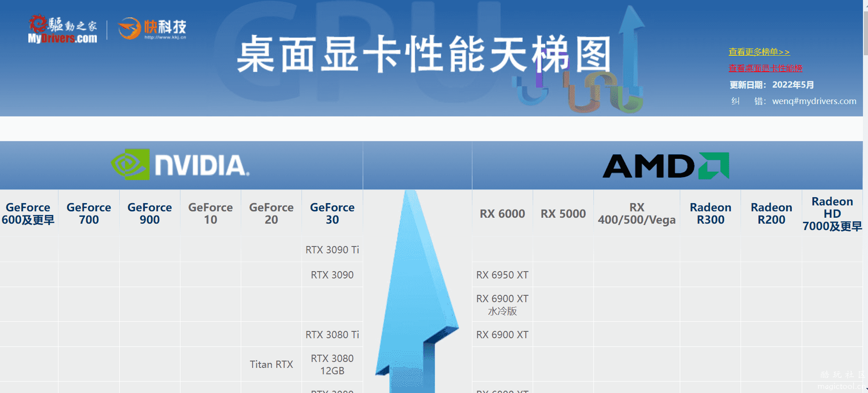Screen dimensions: 868x393
Task: Select the GeForce 30 column header
Action: coord(332,214)
